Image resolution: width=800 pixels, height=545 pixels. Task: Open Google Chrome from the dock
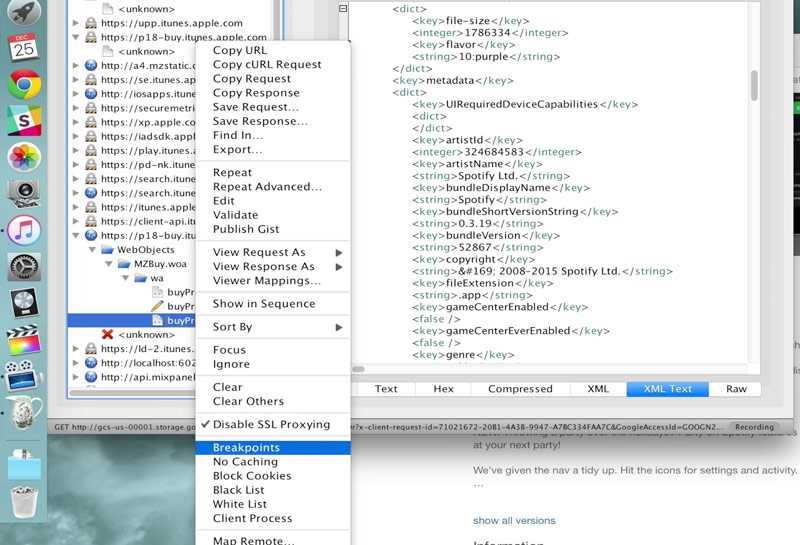click(x=24, y=84)
